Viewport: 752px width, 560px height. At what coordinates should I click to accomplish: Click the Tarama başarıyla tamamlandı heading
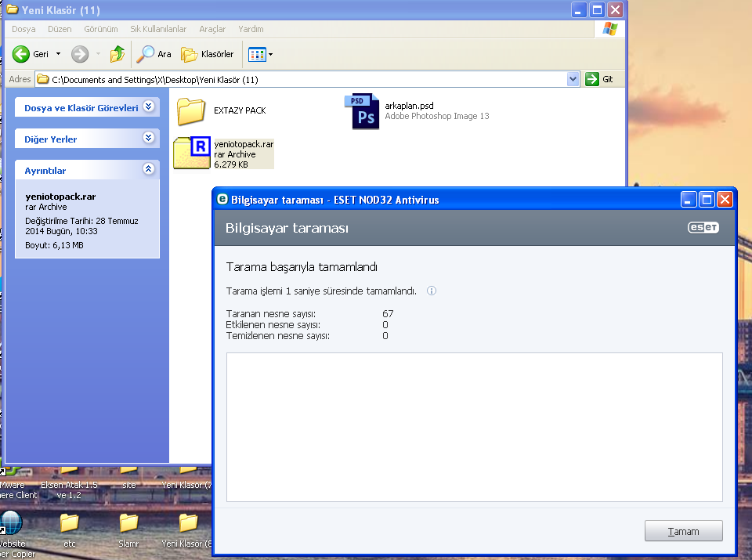point(302,266)
